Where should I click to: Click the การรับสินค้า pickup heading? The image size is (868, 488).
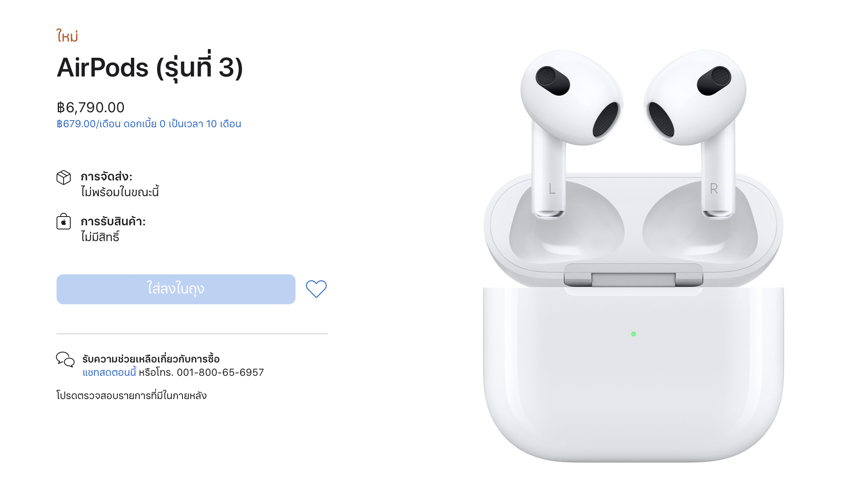click(113, 222)
